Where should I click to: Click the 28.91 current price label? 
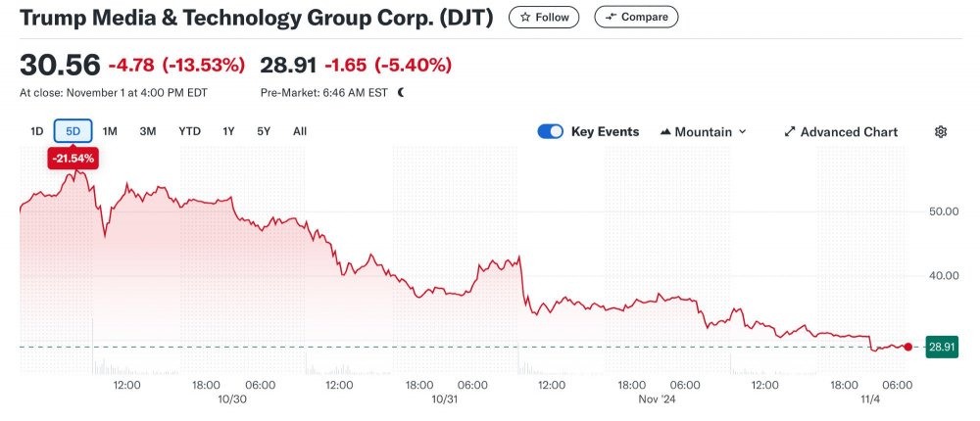click(942, 347)
